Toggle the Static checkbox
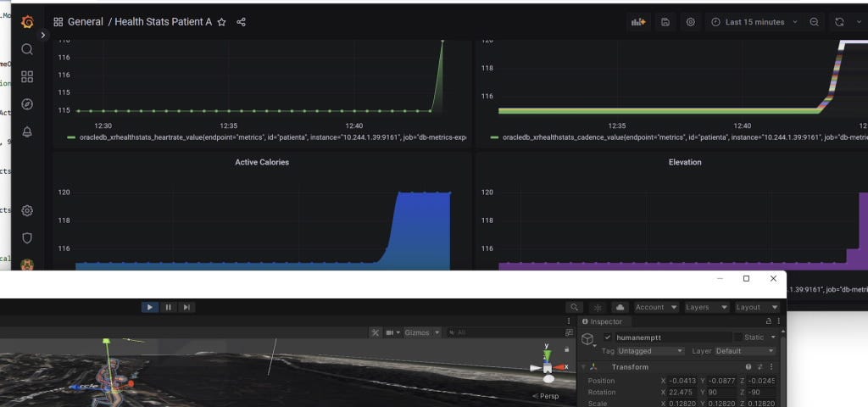Screen dimensions: 868x407 738,337
